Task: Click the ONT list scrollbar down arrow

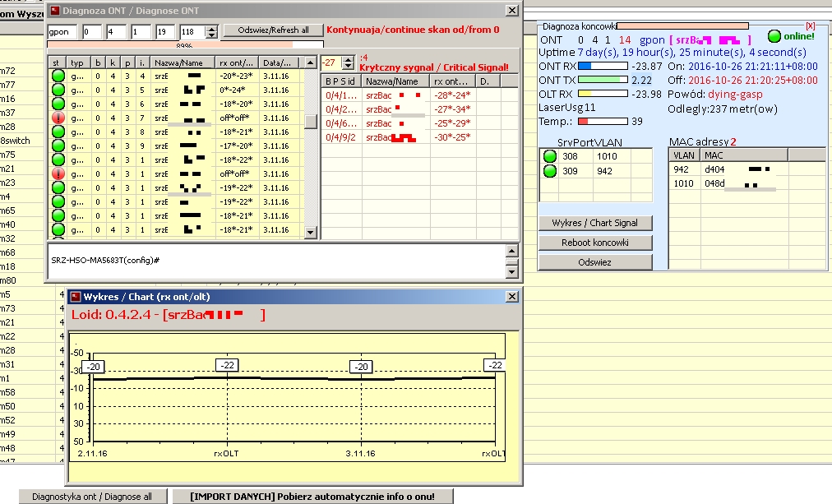Action: click(x=311, y=233)
